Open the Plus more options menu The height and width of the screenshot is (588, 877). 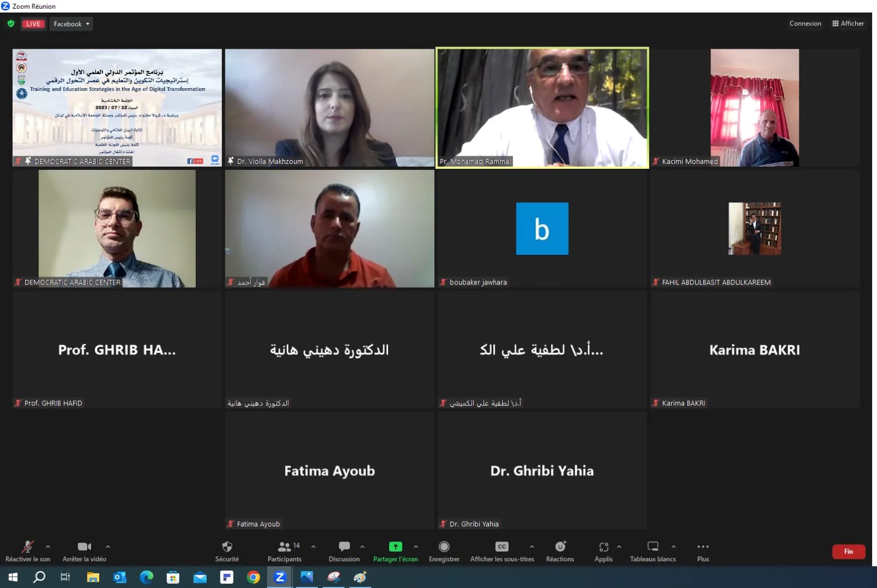[703, 550]
